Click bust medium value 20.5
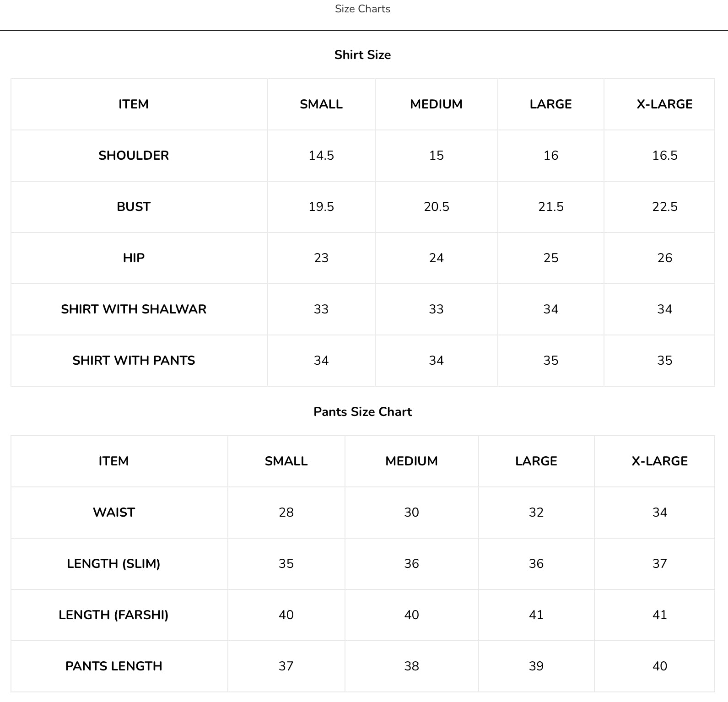Image resolution: width=728 pixels, height=702 pixels. click(437, 207)
